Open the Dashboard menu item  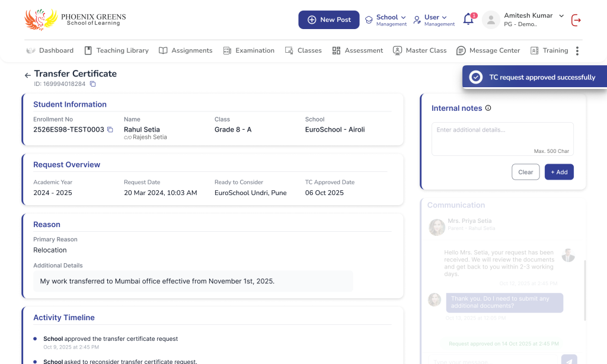pyautogui.click(x=50, y=51)
